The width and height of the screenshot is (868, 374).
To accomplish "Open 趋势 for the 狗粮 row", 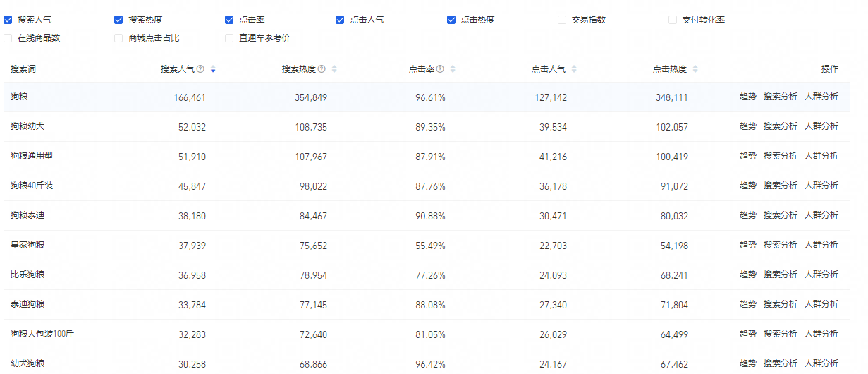I will (x=747, y=97).
